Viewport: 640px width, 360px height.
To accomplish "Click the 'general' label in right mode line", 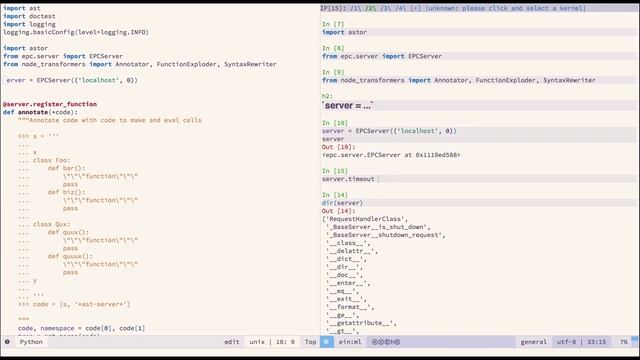I will (x=533, y=342).
